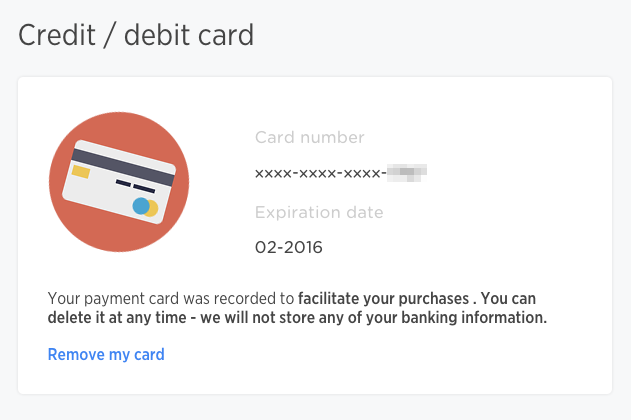Click the masked xxxx-xxxx-xxxx card number
631x420 pixels.
[x=320, y=173]
